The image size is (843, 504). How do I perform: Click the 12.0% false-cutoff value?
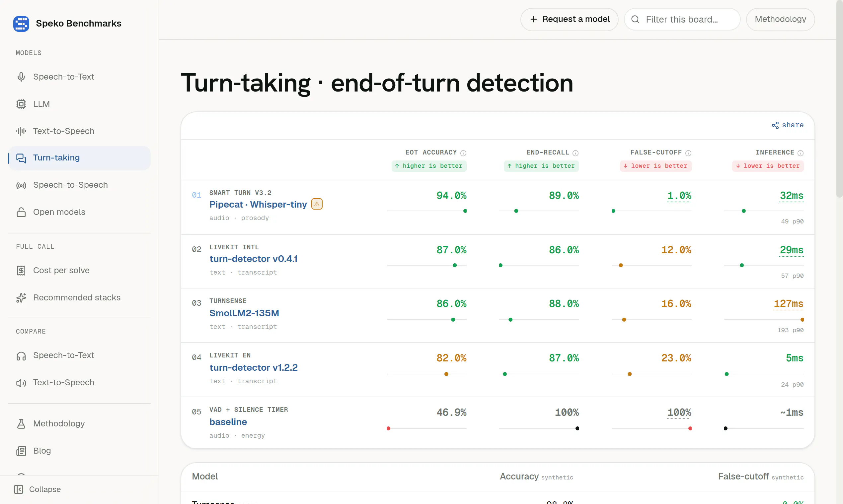coord(676,250)
